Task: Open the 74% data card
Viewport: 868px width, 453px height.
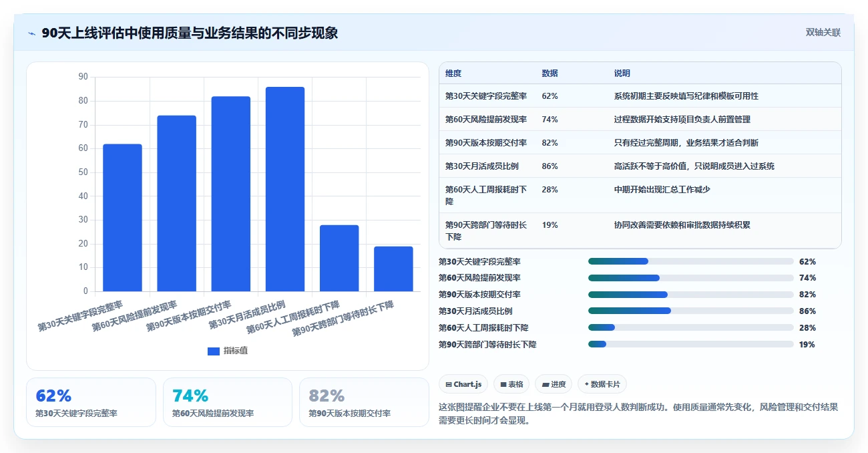Action: (228, 402)
